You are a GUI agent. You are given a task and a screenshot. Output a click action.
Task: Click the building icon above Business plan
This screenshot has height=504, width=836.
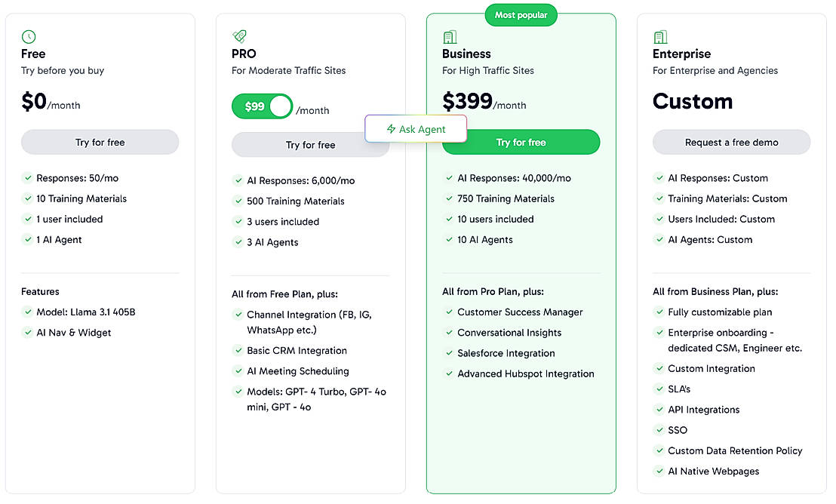450,36
